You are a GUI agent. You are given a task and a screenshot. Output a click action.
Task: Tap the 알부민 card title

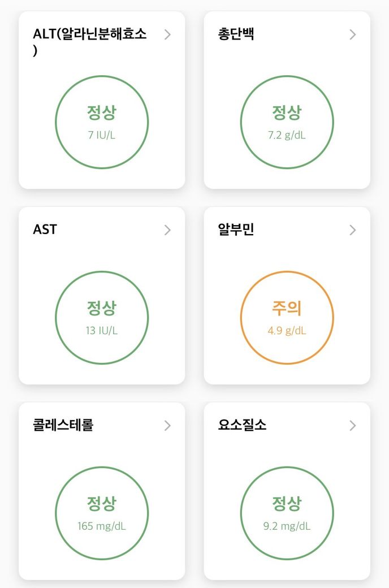pos(236,230)
